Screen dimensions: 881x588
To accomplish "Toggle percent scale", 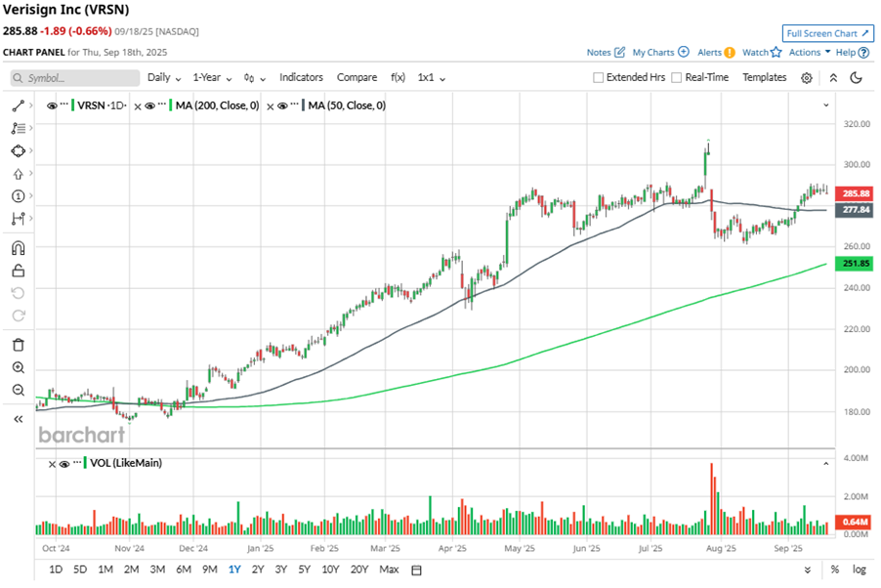I will tap(835, 569).
